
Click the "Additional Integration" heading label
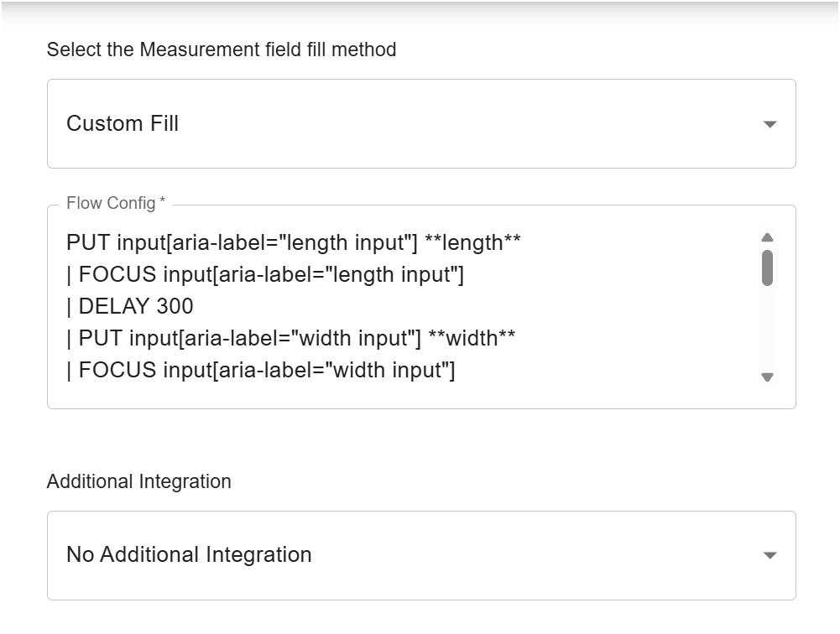138,482
